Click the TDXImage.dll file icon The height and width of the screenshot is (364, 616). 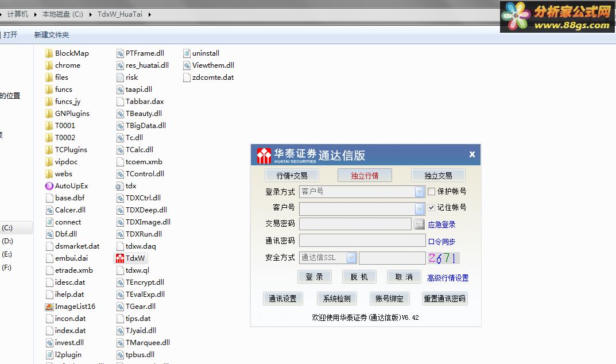pyautogui.click(x=120, y=222)
